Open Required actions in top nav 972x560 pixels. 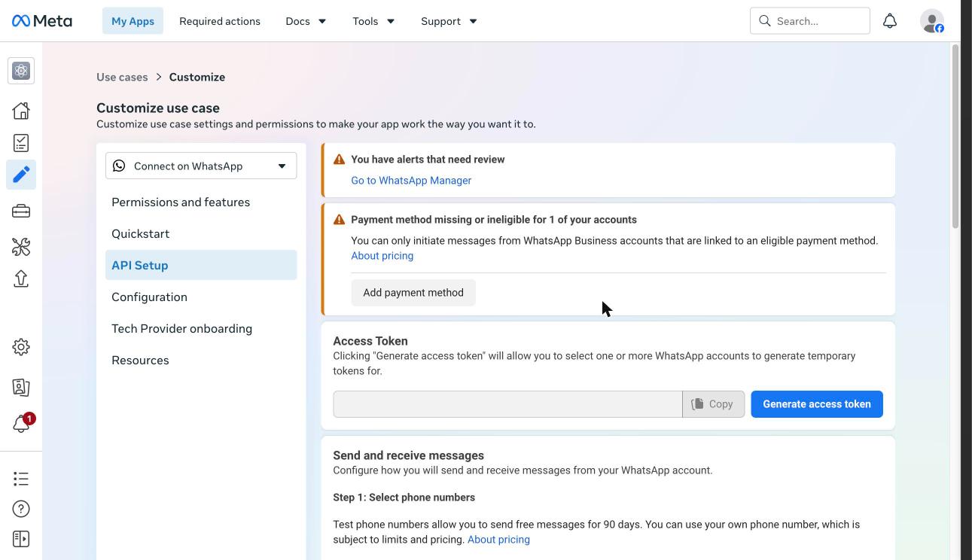click(x=220, y=21)
